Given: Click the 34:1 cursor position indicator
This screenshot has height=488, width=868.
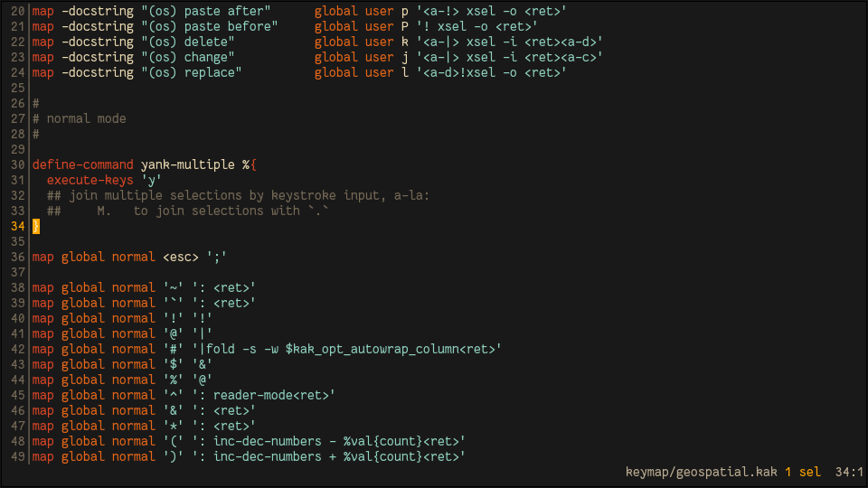Looking at the screenshot, I should [x=849, y=472].
